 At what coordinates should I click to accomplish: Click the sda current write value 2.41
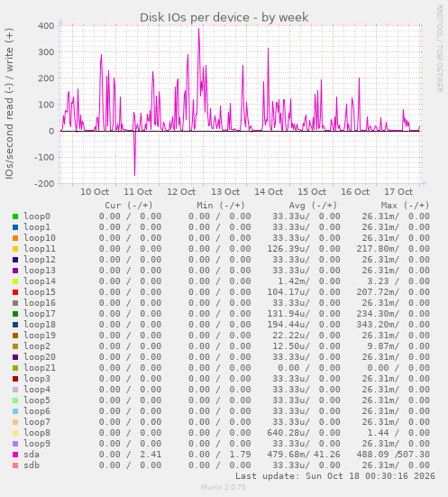pos(151,455)
